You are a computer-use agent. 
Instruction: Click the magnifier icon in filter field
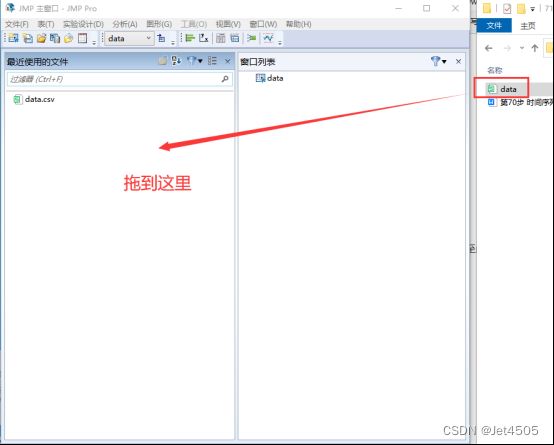pyautogui.click(x=225, y=79)
